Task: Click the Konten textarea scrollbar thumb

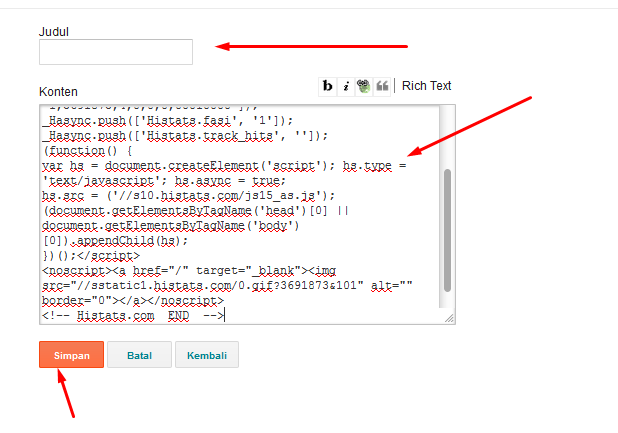Action: [447, 230]
